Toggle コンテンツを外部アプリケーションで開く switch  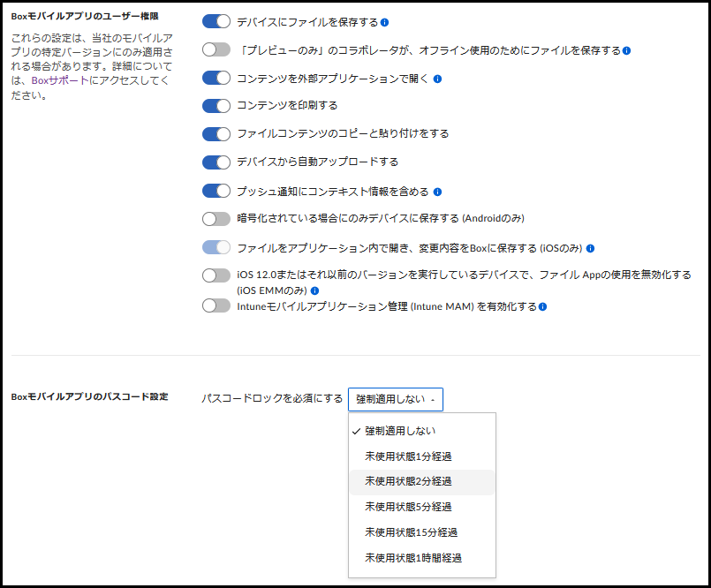point(216,78)
